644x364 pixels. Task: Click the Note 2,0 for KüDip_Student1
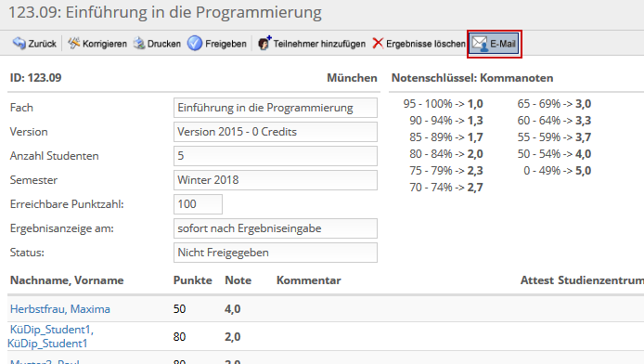(233, 337)
